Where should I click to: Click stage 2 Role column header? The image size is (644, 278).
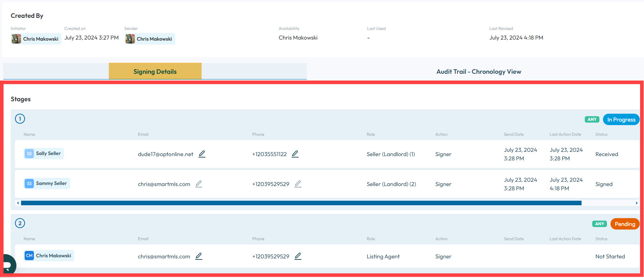point(371,239)
